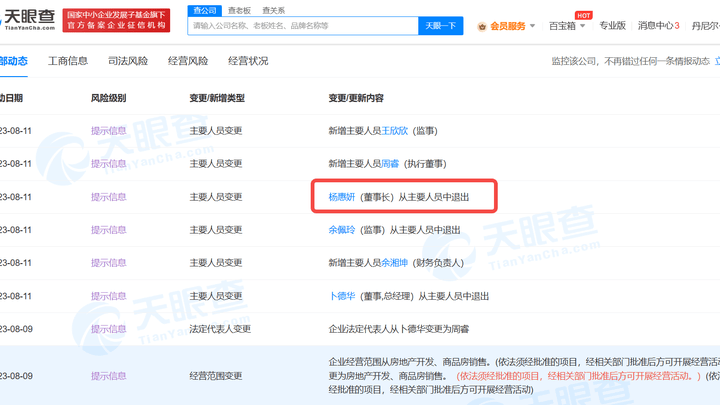Click 提示信息 in the 周睿 row
This screenshot has height=405, width=720.
click(x=108, y=164)
